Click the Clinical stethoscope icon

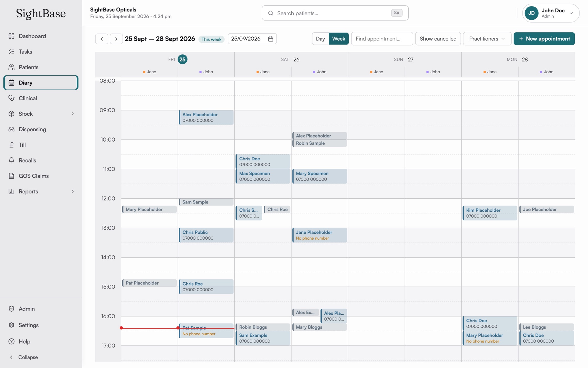tap(11, 98)
